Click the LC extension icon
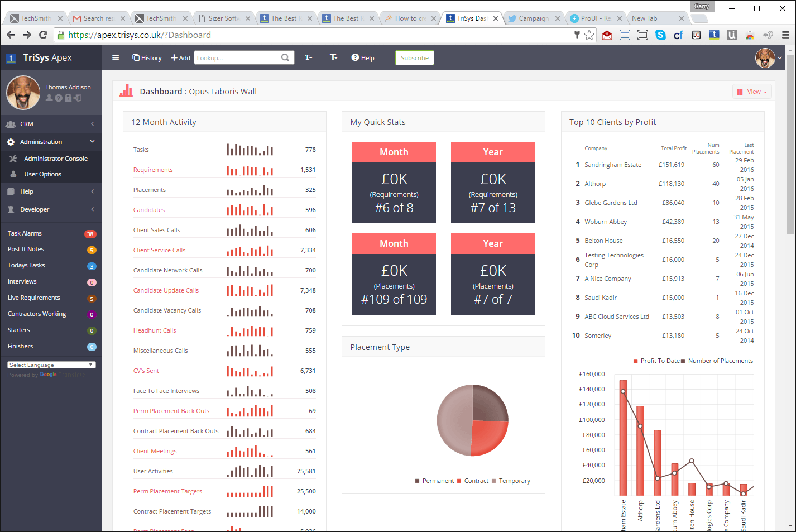 (x=696, y=35)
